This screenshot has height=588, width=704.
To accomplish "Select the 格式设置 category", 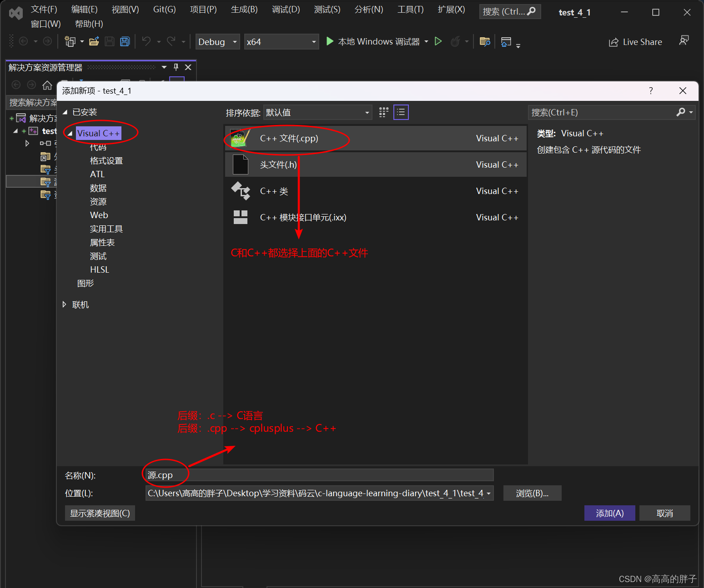I will (106, 161).
